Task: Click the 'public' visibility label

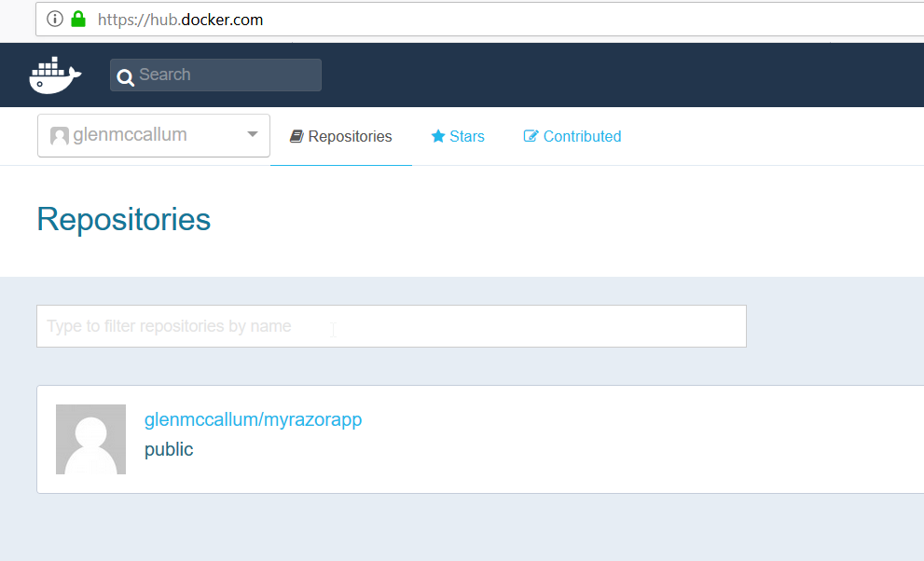Action: point(169,450)
